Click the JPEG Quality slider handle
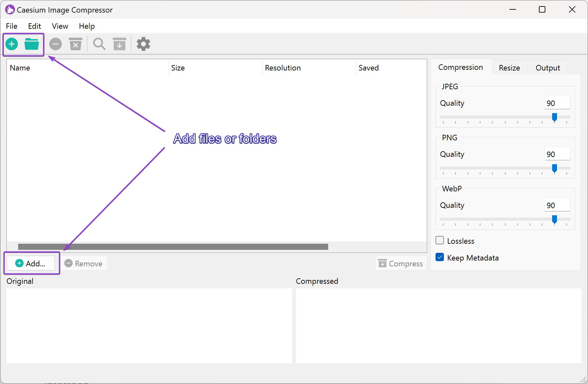This screenshot has height=384, width=588. click(554, 117)
